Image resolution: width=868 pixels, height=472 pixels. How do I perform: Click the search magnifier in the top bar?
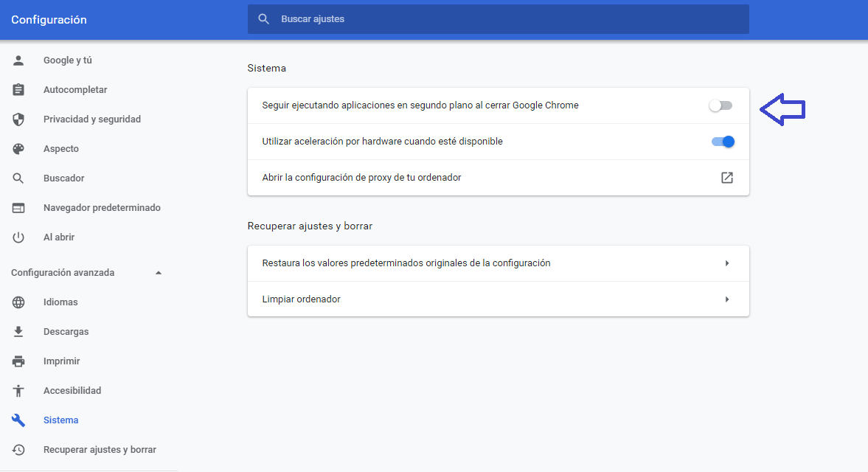(263, 19)
